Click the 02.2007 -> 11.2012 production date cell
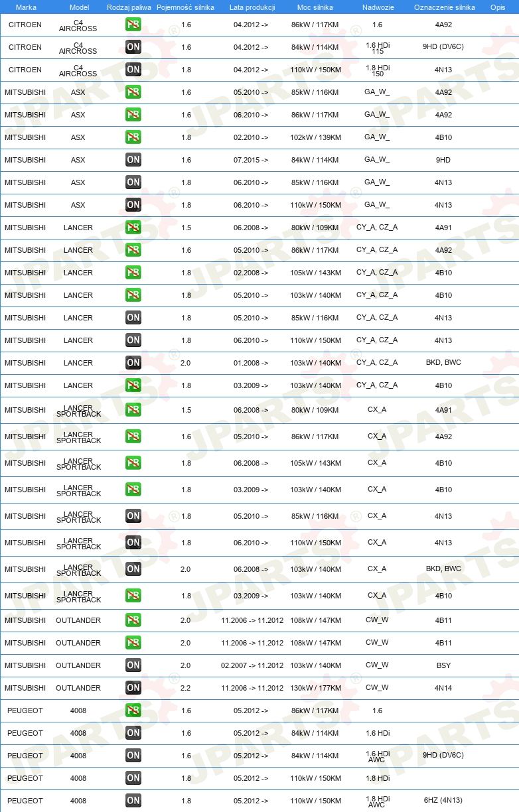The height and width of the screenshot is (812, 519). (x=252, y=665)
